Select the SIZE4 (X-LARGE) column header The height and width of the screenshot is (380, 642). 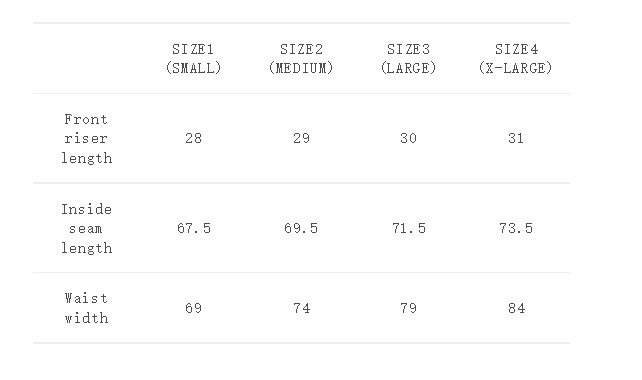coord(516,59)
